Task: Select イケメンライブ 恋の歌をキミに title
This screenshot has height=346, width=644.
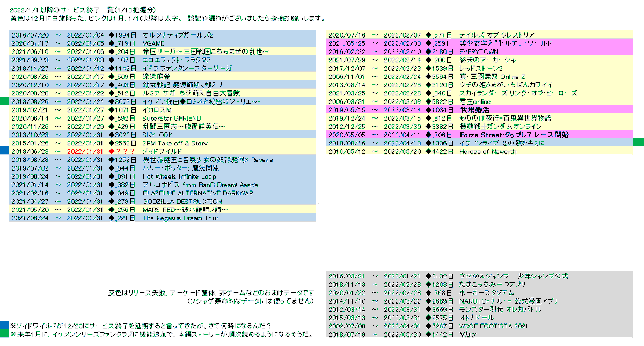Action: (502, 143)
